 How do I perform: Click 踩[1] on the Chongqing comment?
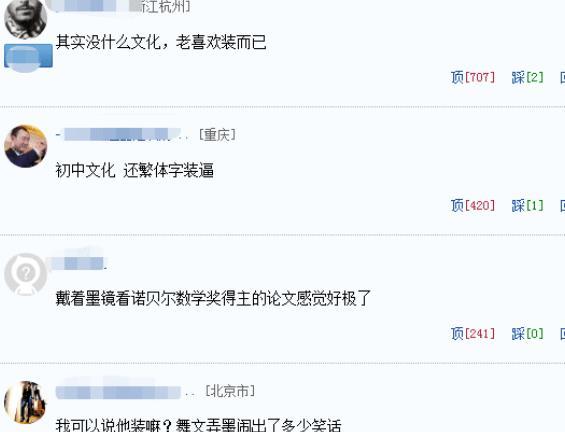(527, 205)
